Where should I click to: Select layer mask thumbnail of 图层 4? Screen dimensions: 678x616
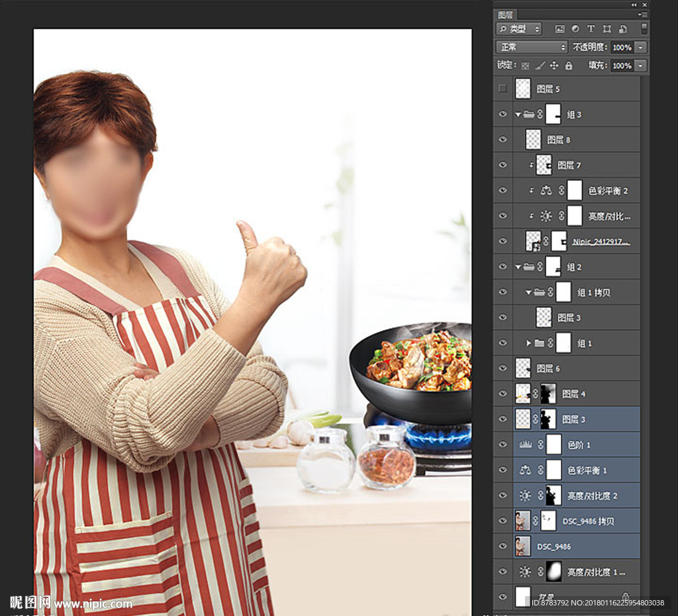point(548,393)
